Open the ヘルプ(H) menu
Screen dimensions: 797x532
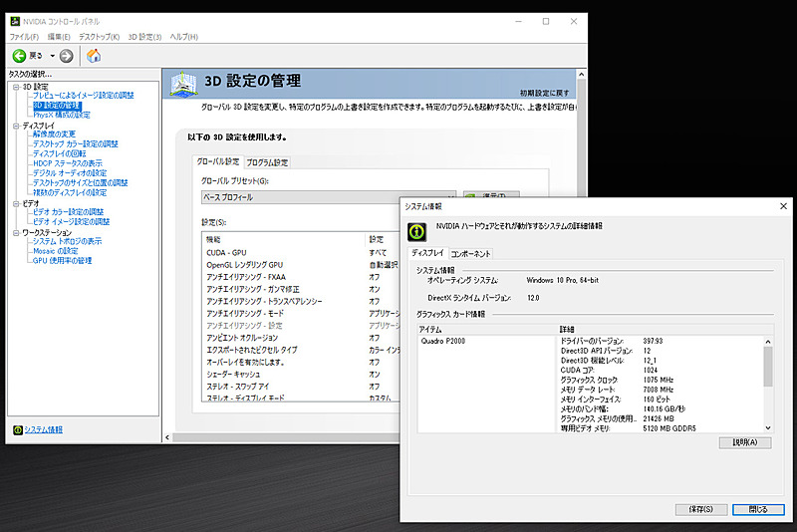coord(183,37)
